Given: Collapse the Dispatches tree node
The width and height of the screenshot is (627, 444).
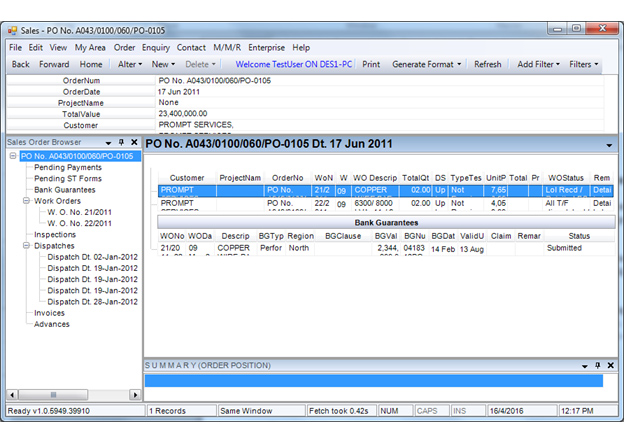Looking at the screenshot, I should tap(24, 246).
